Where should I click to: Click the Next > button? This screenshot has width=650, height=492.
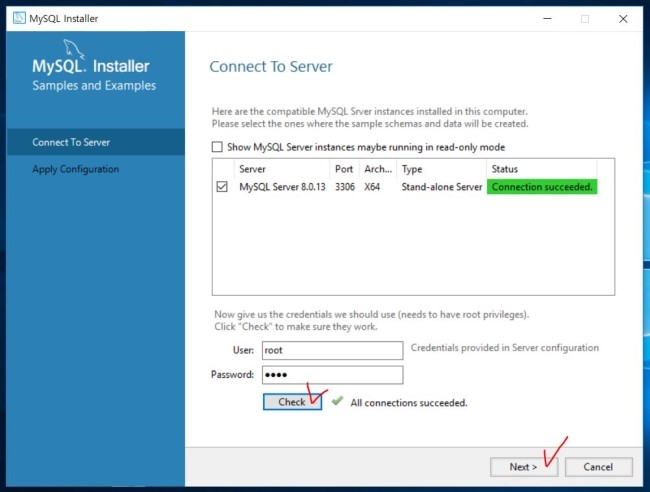(524, 467)
